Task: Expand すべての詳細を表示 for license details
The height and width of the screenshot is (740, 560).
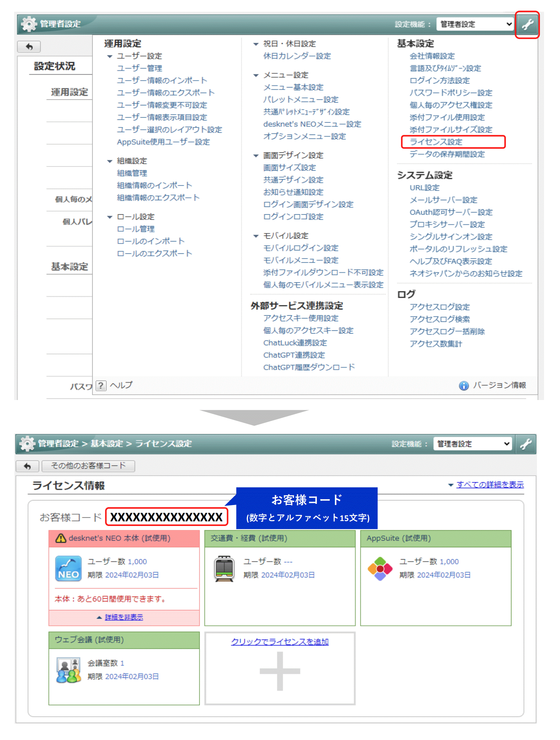Action: click(x=490, y=485)
